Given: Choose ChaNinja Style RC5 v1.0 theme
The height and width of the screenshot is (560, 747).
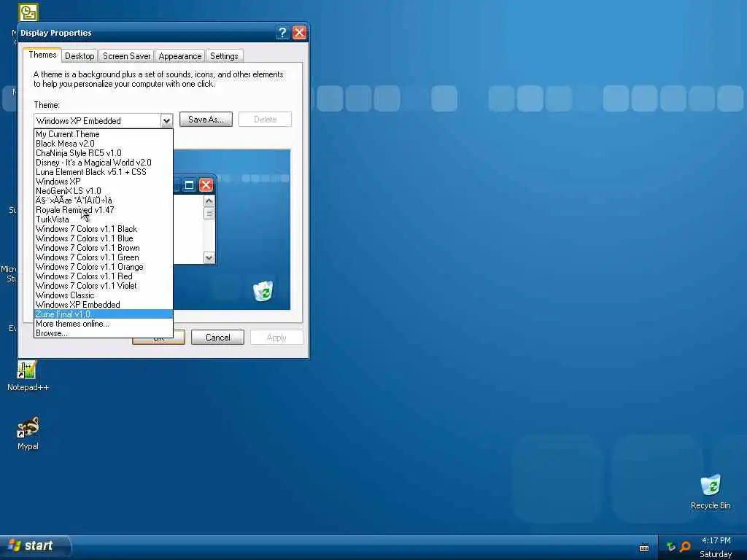Looking at the screenshot, I should 104,153.
